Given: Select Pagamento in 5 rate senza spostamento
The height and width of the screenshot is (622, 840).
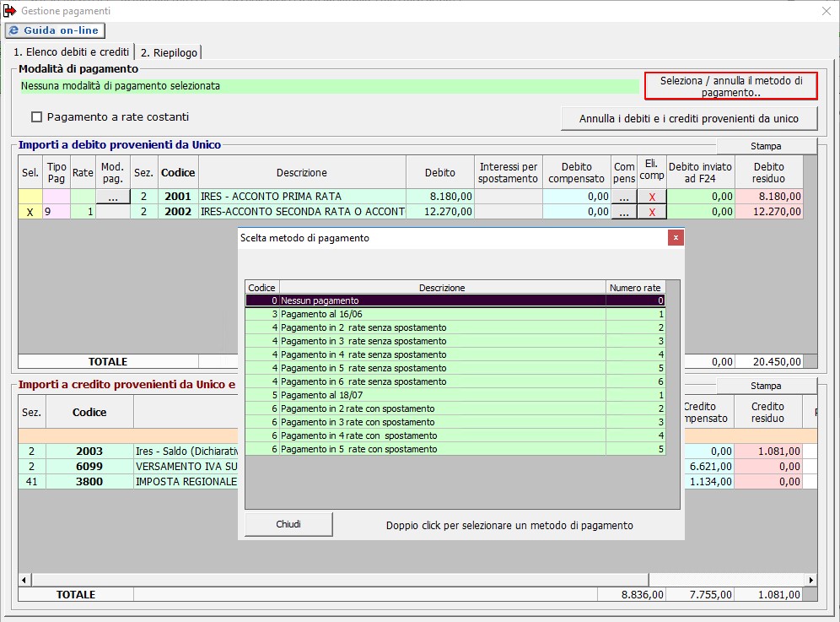Looking at the screenshot, I should (x=455, y=368).
